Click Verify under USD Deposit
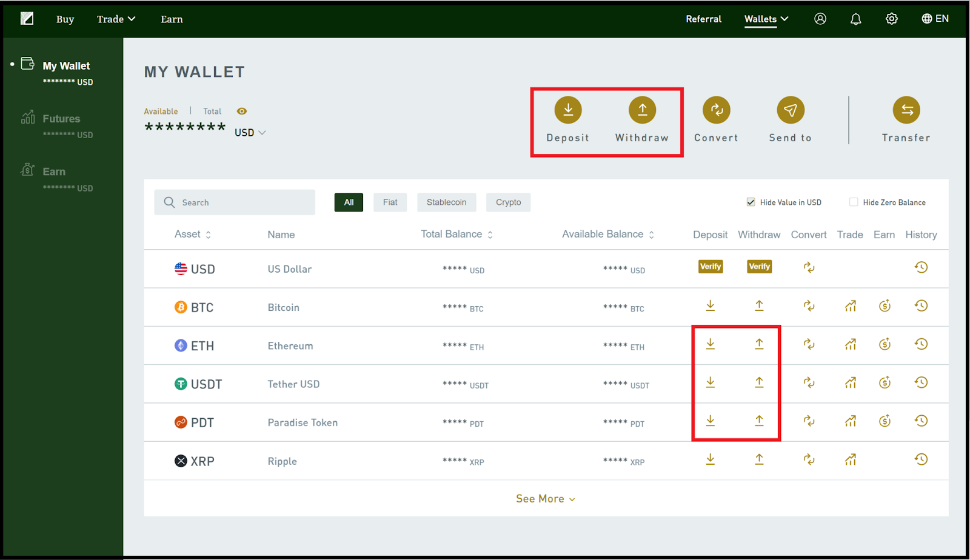 pos(711,267)
